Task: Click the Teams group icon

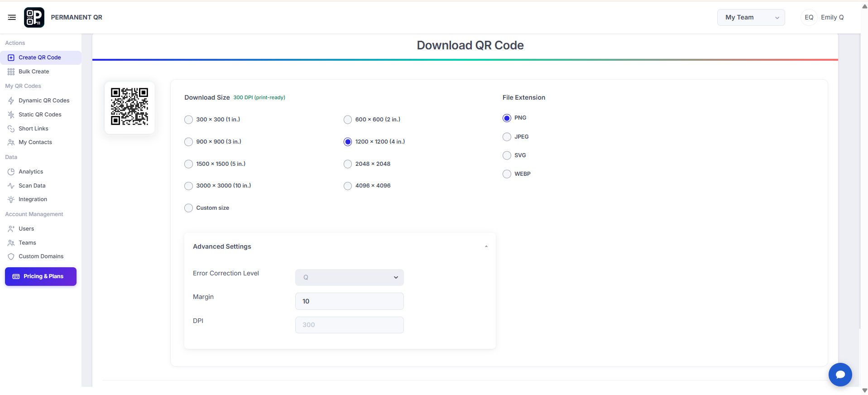Action: [x=11, y=243]
